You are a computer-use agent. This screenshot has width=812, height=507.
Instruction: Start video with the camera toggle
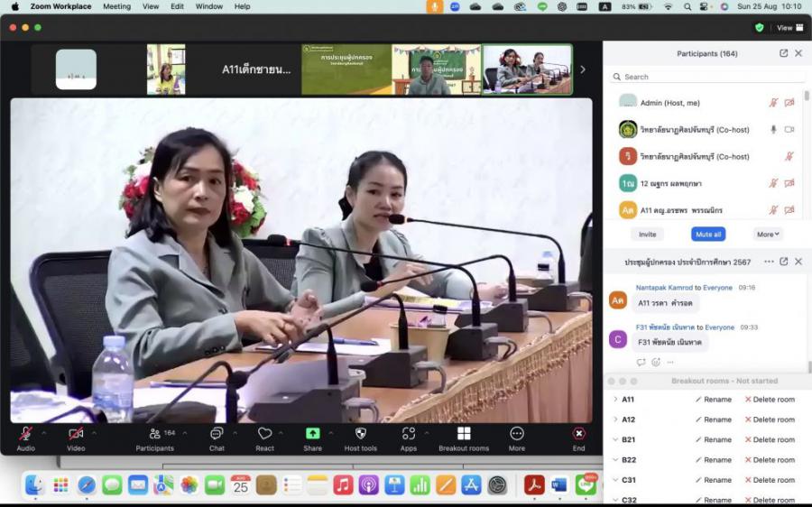point(76,434)
